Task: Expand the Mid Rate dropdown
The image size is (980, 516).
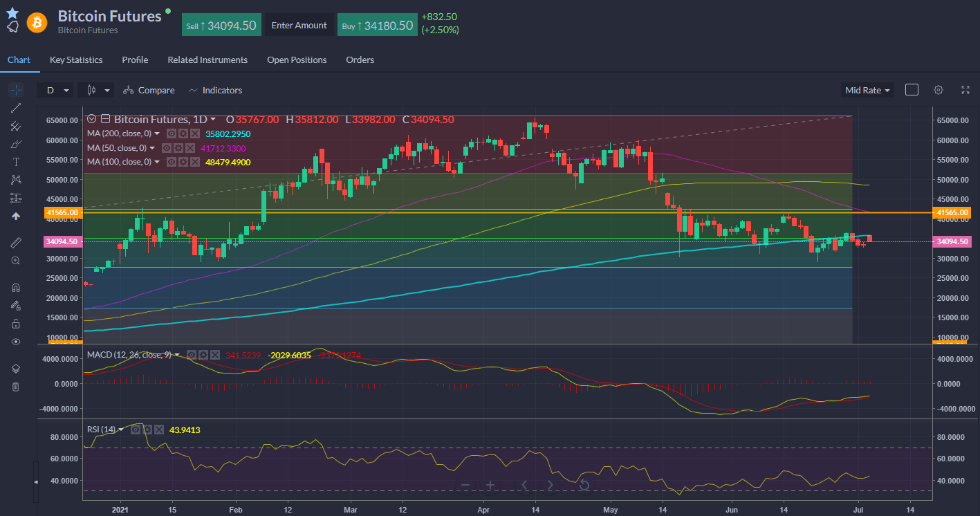Action: pos(867,90)
